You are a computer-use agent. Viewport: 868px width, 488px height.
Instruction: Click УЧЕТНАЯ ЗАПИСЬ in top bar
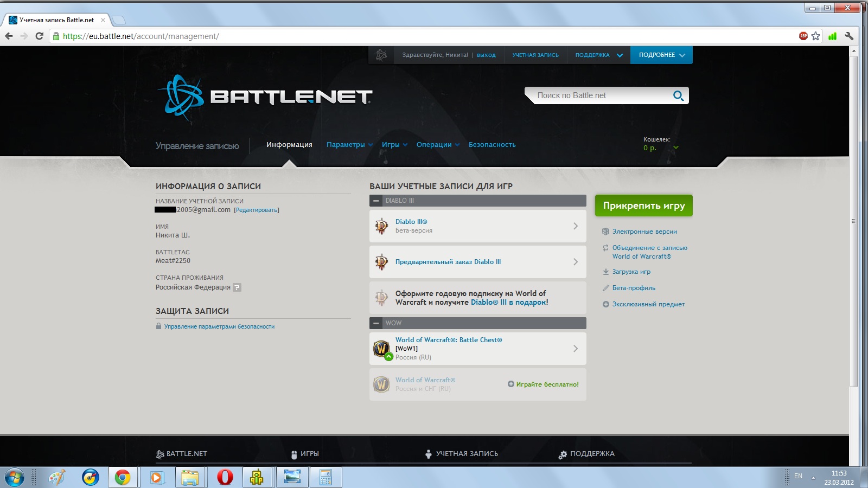(x=535, y=55)
